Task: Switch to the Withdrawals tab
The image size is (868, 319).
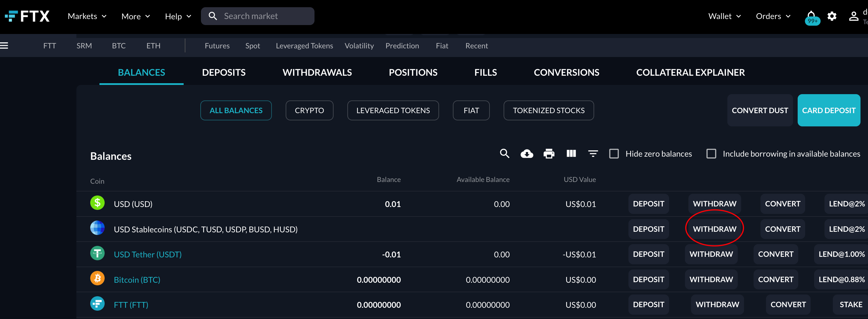Action: (x=317, y=72)
